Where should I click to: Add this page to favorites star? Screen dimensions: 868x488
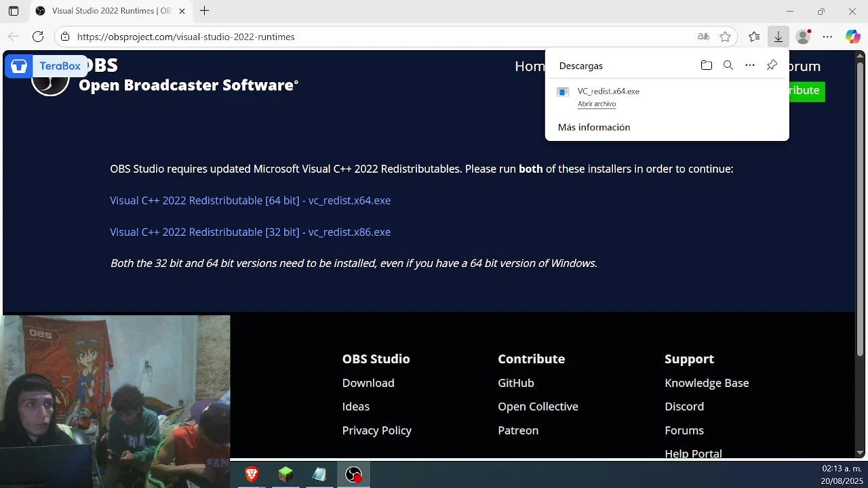click(x=725, y=37)
